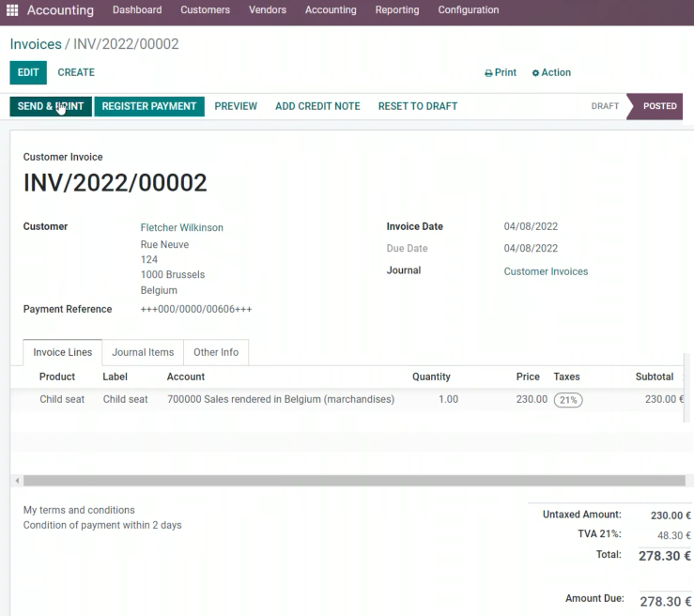Click SEND & PRINT button
This screenshot has height=616, width=694.
(x=51, y=107)
